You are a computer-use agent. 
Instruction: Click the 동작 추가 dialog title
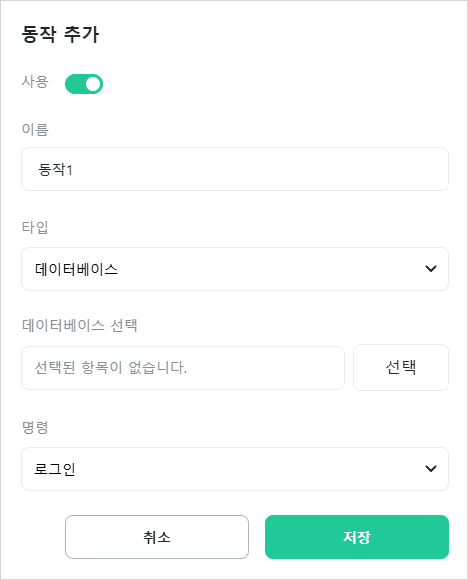[x=60, y=34]
